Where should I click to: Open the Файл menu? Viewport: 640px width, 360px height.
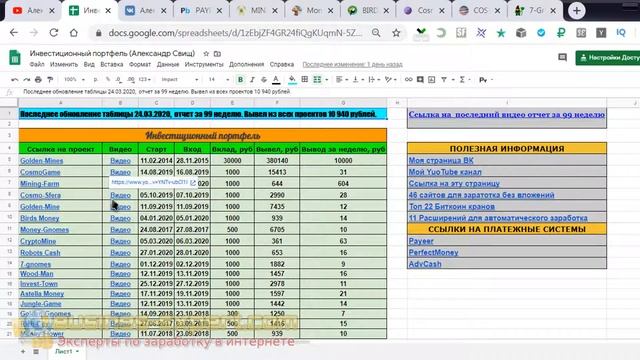(x=37, y=64)
